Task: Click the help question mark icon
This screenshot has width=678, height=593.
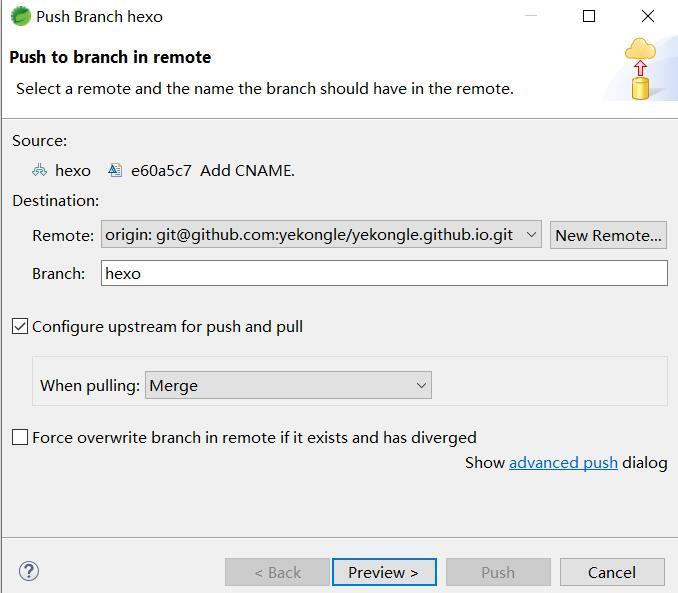Action: coord(29,571)
